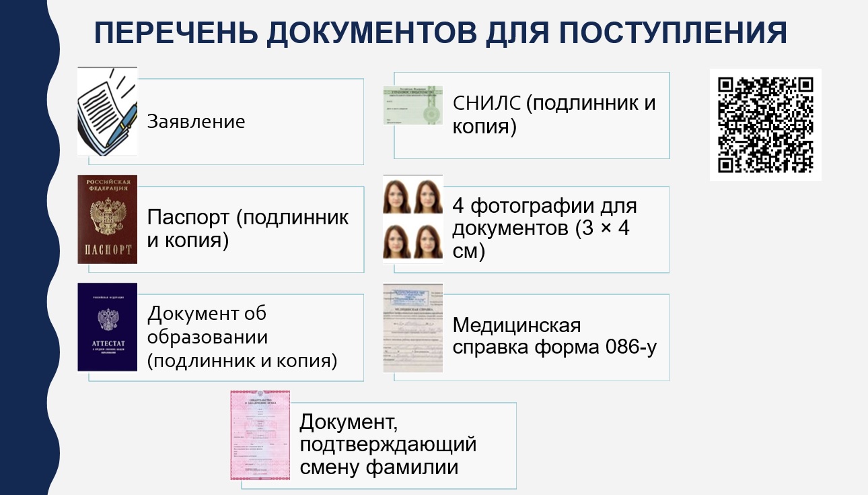
Task: Select the "Паспорт (подлинник и копия)" text
Action: click(x=248, y=229)
